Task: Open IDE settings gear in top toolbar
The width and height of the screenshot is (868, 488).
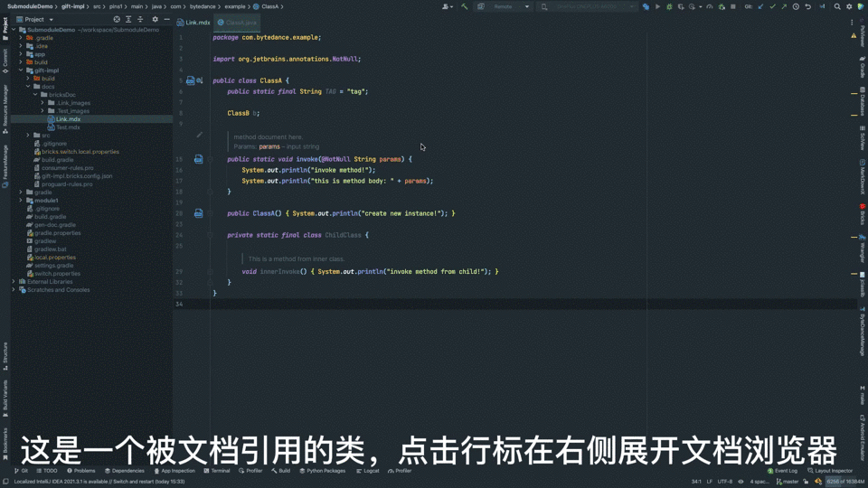Action: point(849,6)
